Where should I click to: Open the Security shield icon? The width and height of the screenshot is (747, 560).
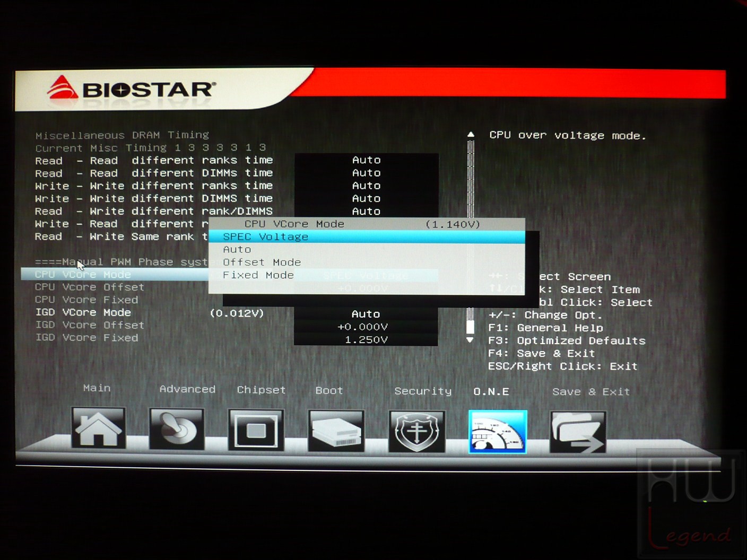[416, 431]
